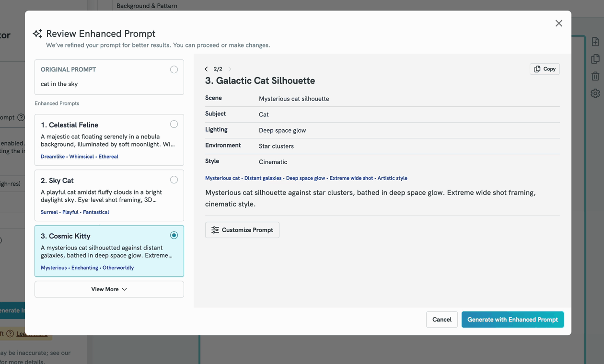Click the trash delete icon
604x364 pixels.
point(595,76)
